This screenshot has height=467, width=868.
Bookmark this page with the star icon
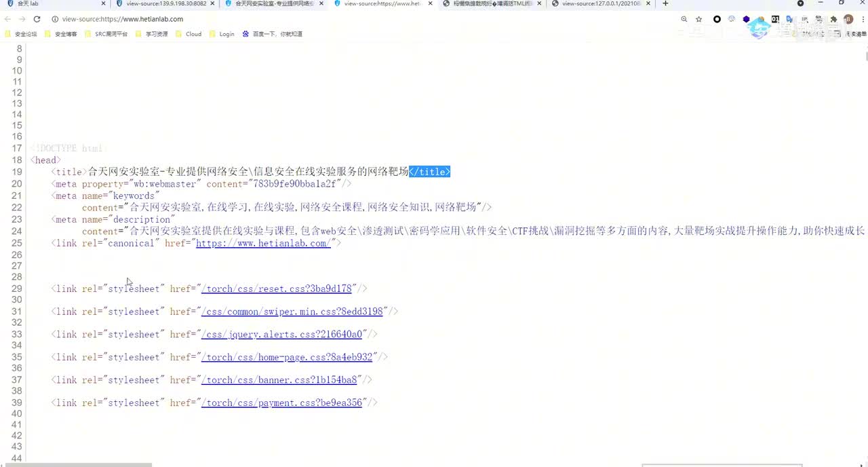coord(698,19)
